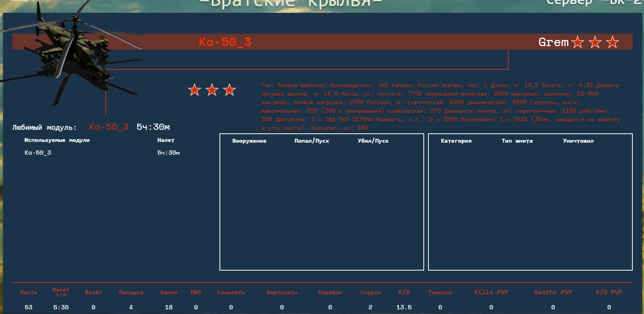Click the Земля stat header
Screen dimensions: 644x314
(169, 293)
